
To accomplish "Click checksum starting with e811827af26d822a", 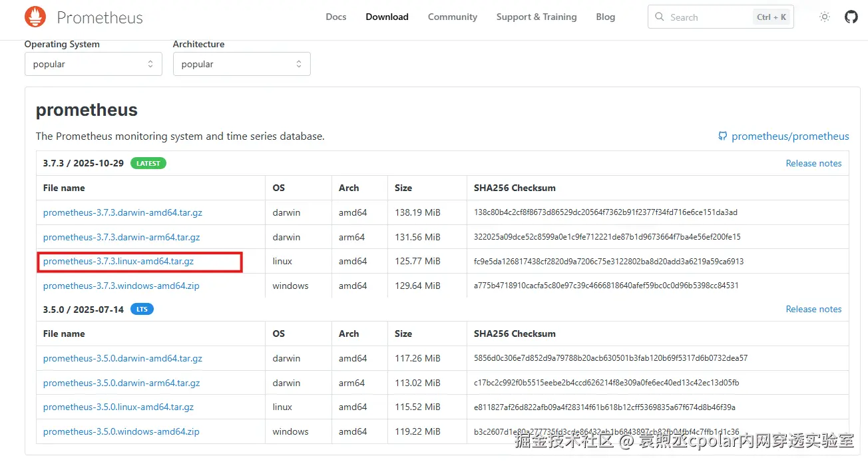I will pyautogui.click(x=604, y=407).
